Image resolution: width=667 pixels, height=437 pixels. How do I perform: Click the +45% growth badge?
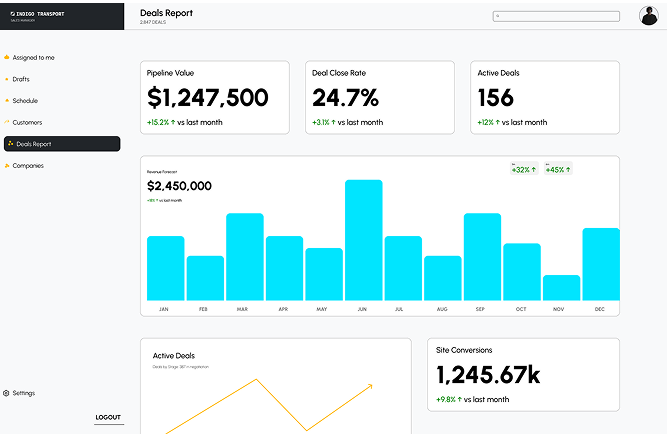coord(555,169)
